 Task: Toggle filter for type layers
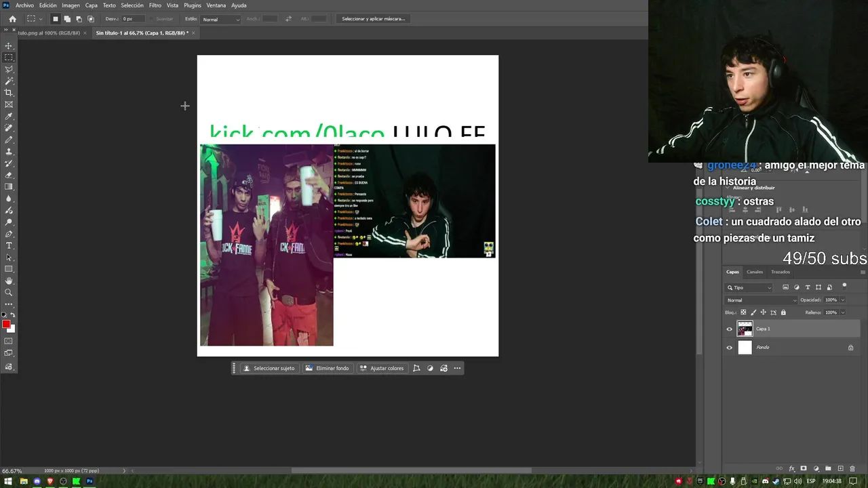coord(808,287)
